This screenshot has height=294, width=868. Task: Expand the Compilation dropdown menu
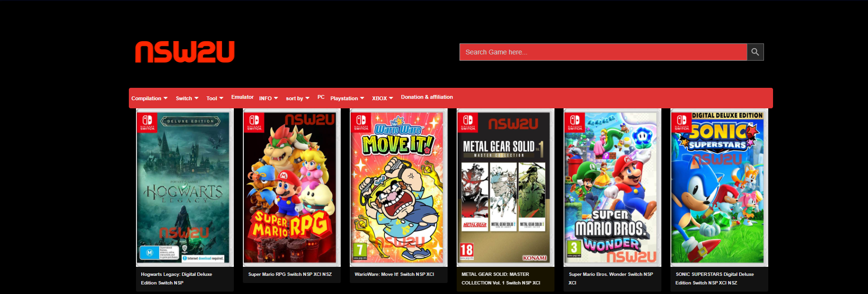click(x=149, y=98)
